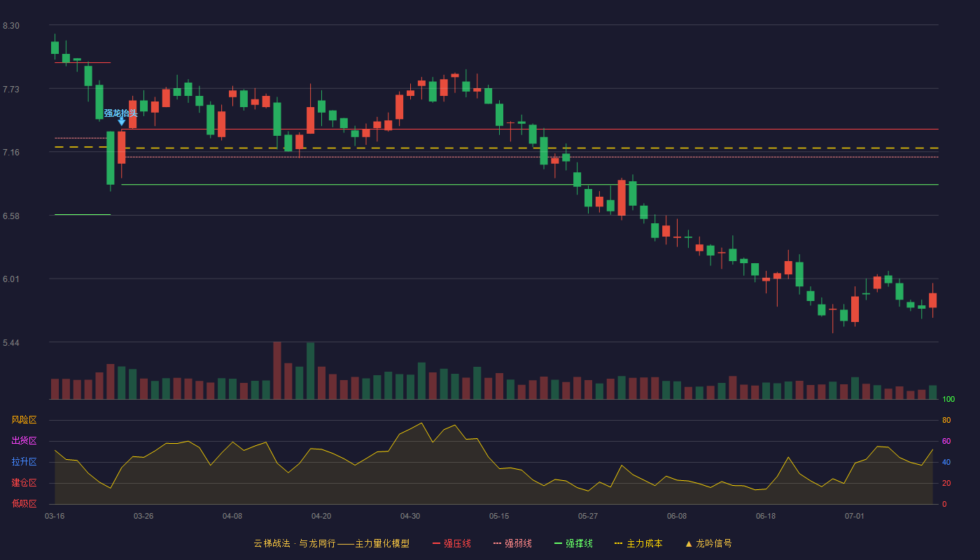Viewport: 980px width, 560px height.
Task: Toggle the 强弱线 legend entry
Action: tap(512, 543)
